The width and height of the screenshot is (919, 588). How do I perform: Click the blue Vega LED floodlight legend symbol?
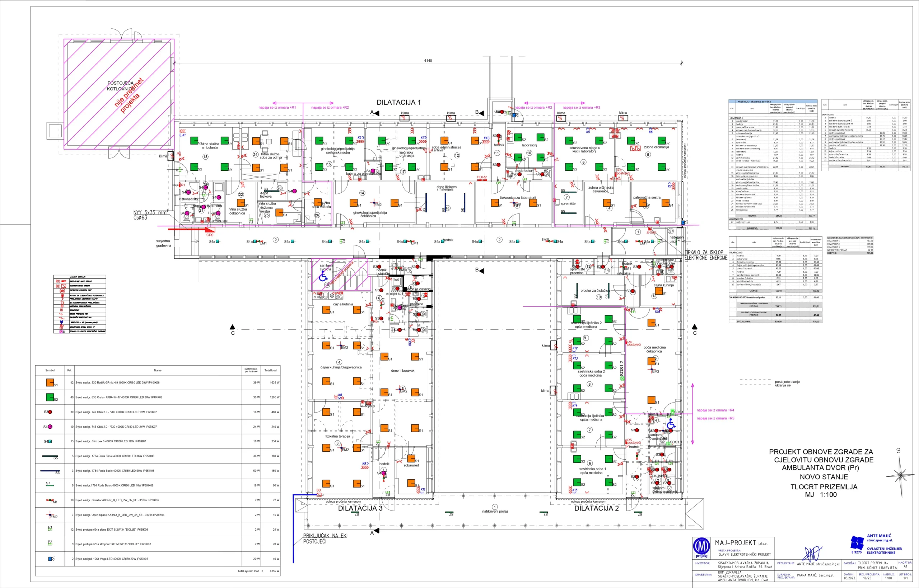coord(50,559)
